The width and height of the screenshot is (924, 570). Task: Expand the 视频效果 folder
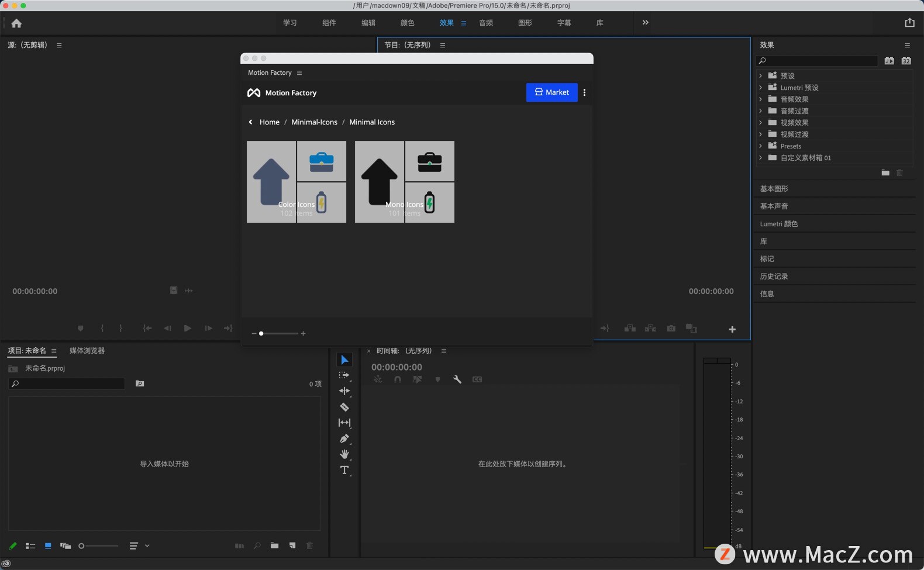tap(760, 122)
